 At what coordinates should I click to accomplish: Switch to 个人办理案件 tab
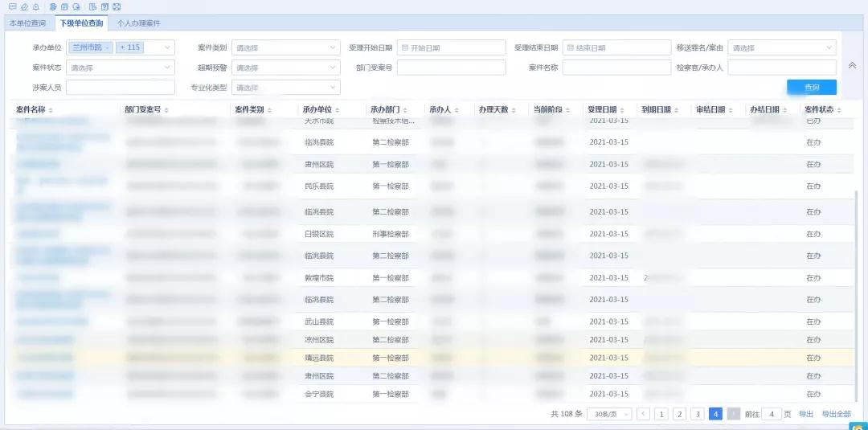[x=138, y=23]
